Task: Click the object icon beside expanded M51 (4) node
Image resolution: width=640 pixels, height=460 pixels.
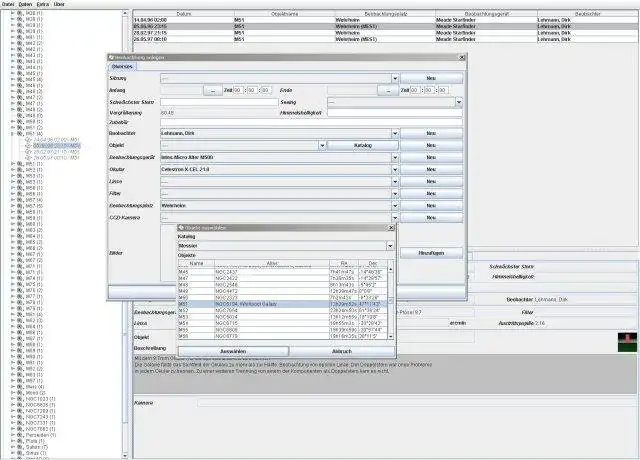Action: click(20, 133)
